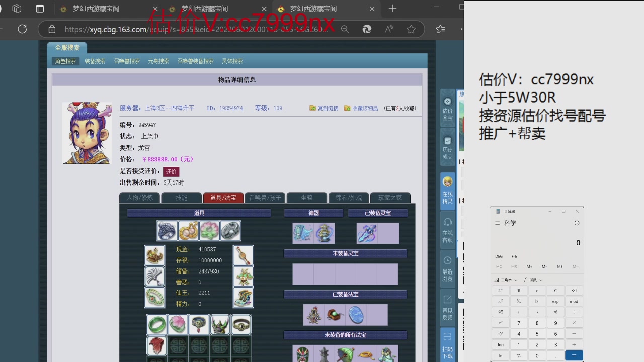Switch to 锦衣/外观 tab
This screenshot has height=362, width=644.
349,198
